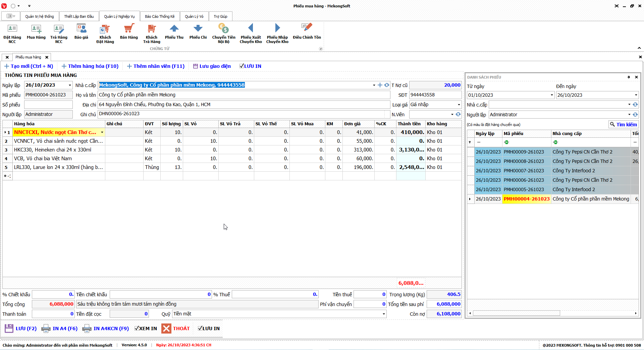The width and height of the screenshot is (644, 350).
Task: Toggle the XEM IN checkbox
Action: [137, 329]
